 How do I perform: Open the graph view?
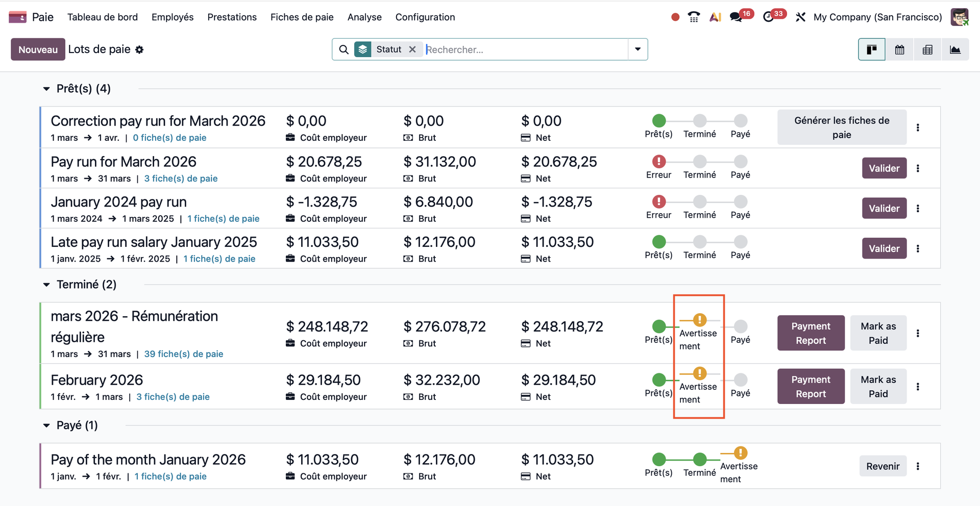point(955,49)
